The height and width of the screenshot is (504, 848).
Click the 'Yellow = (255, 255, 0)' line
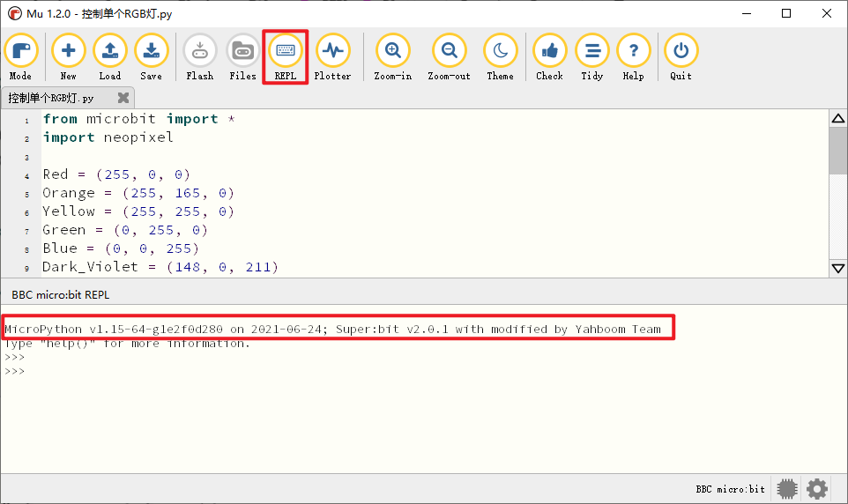click(x=138, y=211)
